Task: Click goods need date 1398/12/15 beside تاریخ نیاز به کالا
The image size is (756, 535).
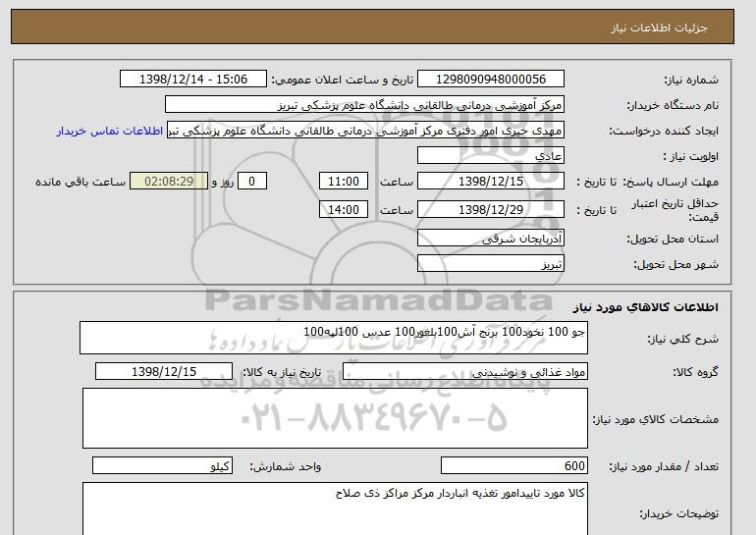Action: pyautogui.click(x=164, y=372)
